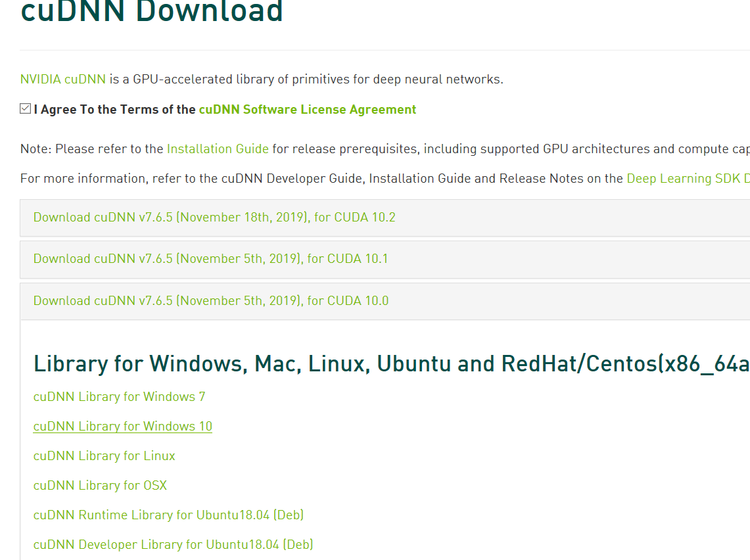
Task: Select the cuDNN Download page heading
Action: point(152,11)
